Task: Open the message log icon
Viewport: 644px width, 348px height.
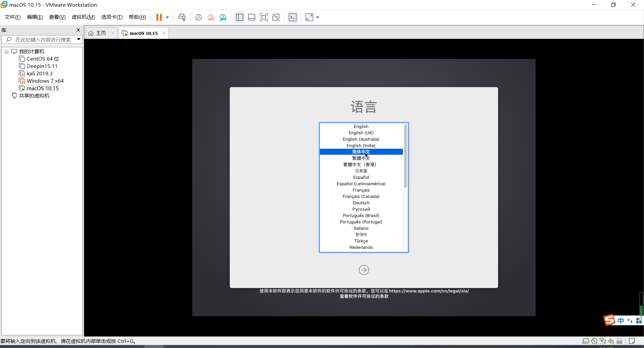Action: (632, 341)
